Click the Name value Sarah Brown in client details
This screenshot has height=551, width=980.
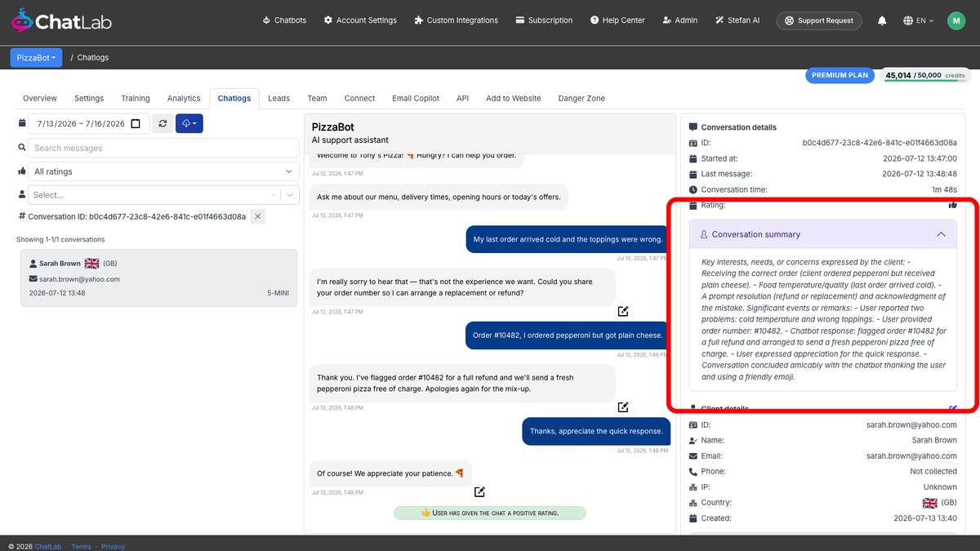point(933,440)
